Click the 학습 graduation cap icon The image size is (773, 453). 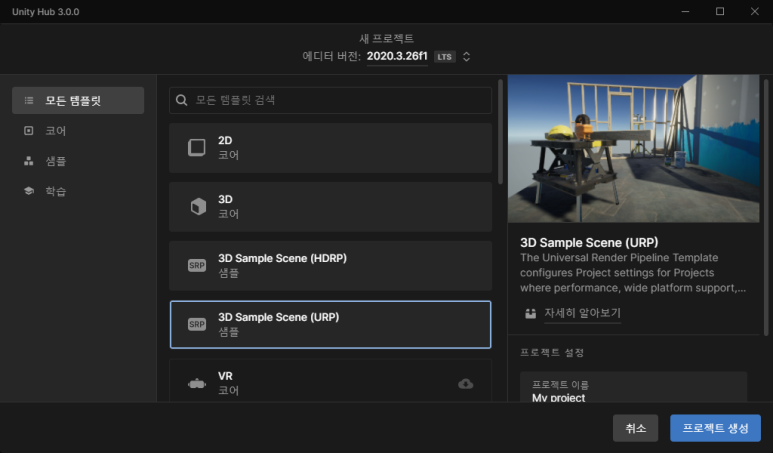(29, 191)
